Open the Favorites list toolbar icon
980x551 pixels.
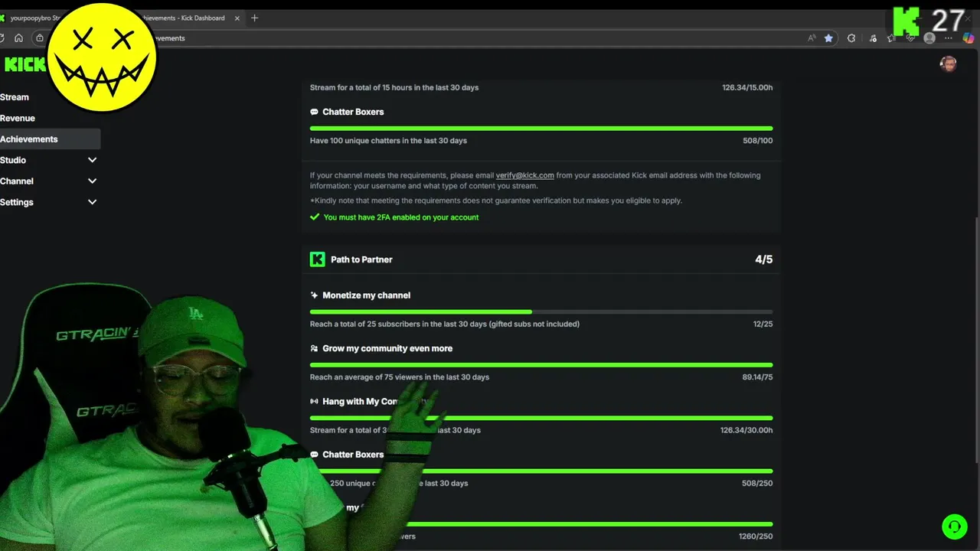(891, 38)
